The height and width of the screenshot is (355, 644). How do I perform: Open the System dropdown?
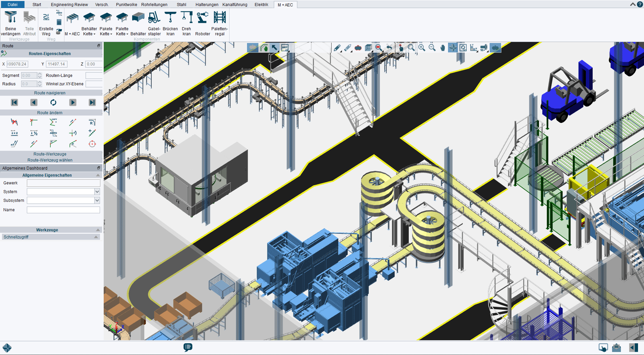pyautogui.click(x=97, y=192)
